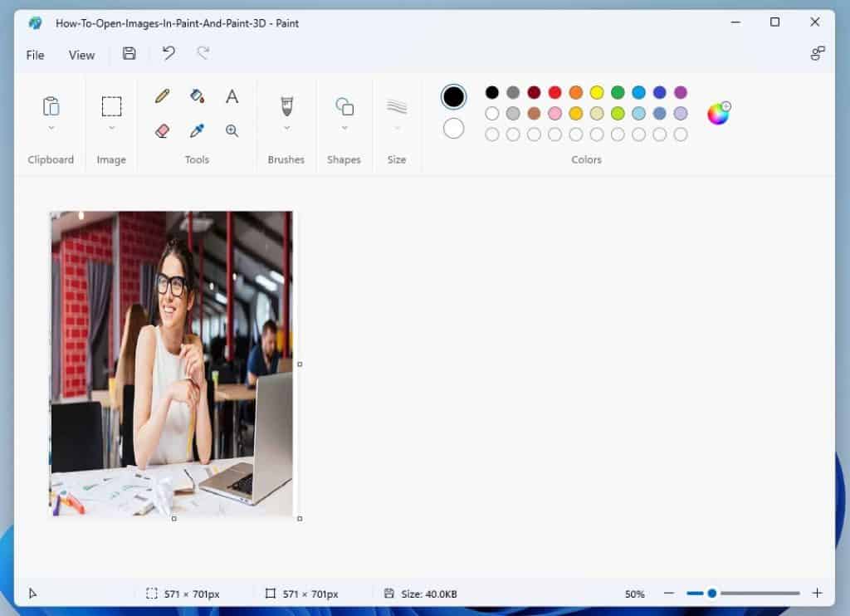850x616 pixels.
Task: Pick lavender from the second palette row
Action: [681, 114]
